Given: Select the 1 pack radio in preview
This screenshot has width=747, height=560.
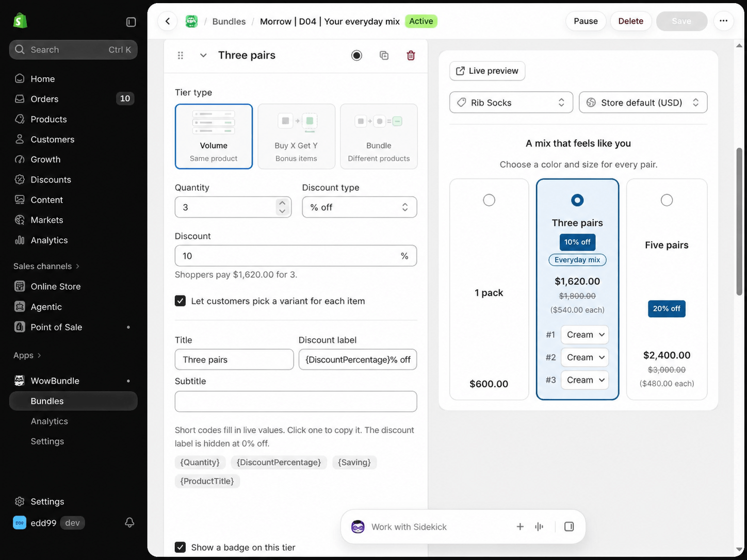Looking at the screenshot, I should (x=489, y=200).
